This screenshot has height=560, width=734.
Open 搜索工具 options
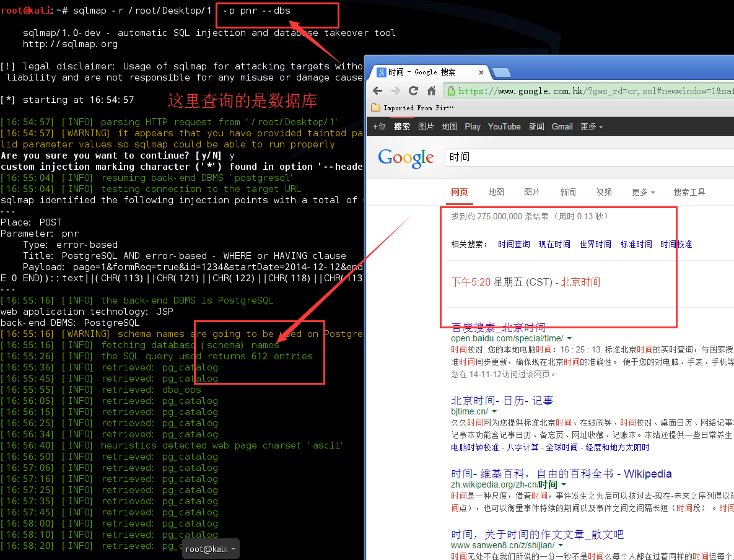click(689, 192)
